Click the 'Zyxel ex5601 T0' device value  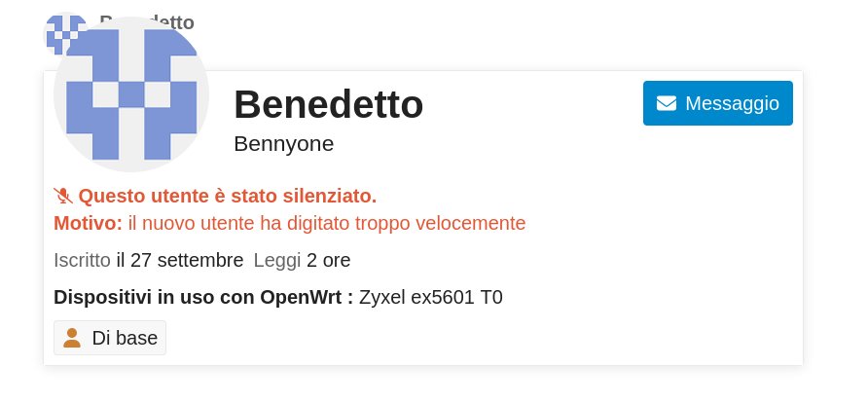430,297
